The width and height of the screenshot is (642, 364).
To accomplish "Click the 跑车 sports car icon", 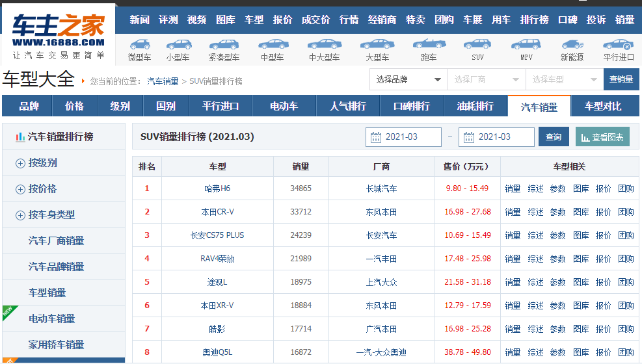I will pos(429,44).
